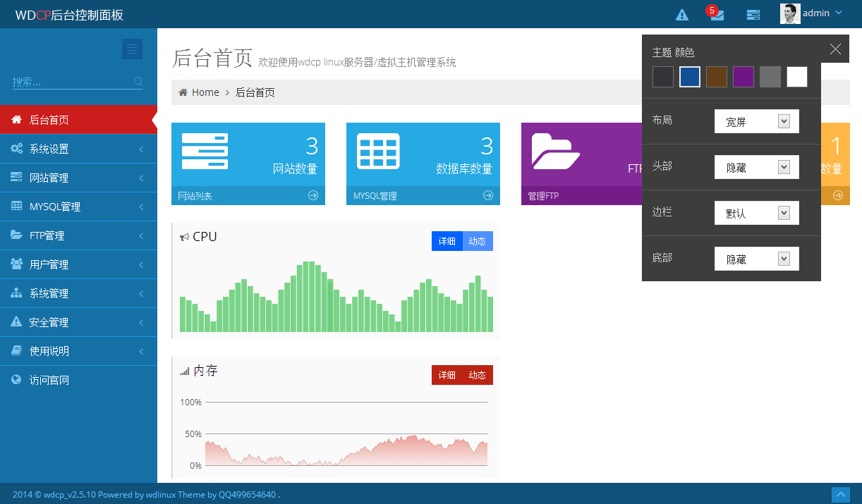Open MYSQL管理 sidebar menu

(x=78, y=207)
